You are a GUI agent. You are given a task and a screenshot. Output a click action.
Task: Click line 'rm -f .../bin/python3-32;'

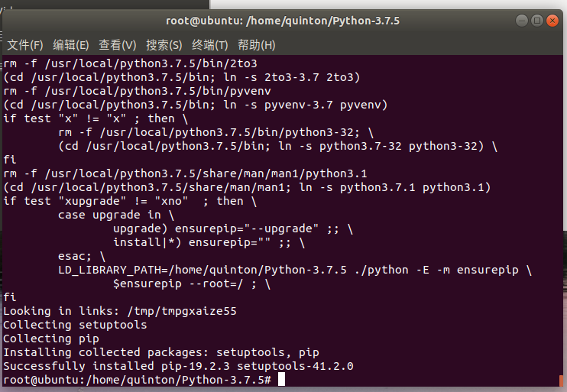pos(216,132)
